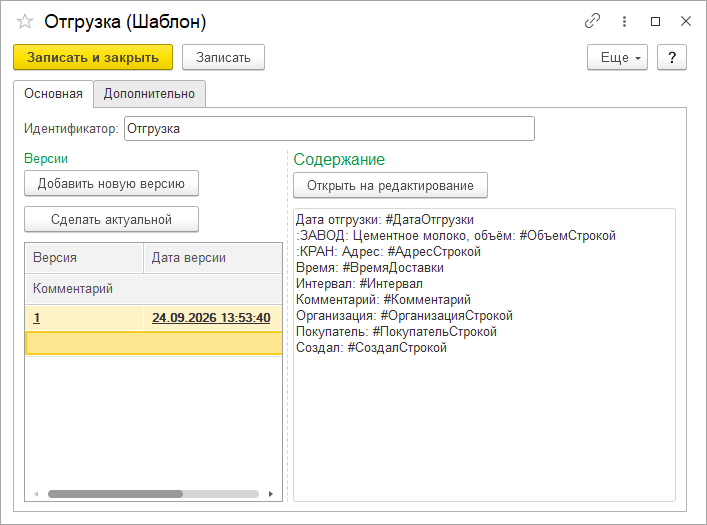Screen dimensions: 707x525
Task: Click the line 'Организация: #ОрганизацияСтрокой'
Action: point(404,316)
